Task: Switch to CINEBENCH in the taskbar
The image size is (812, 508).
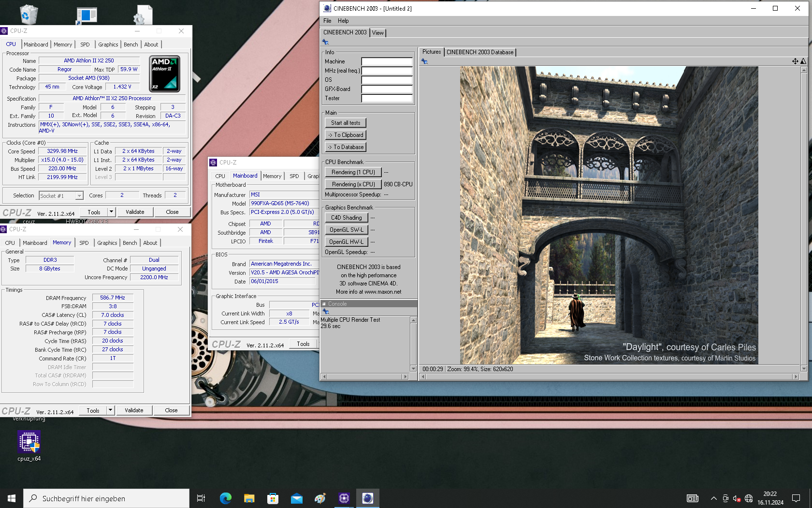Action: coord(368,498)
